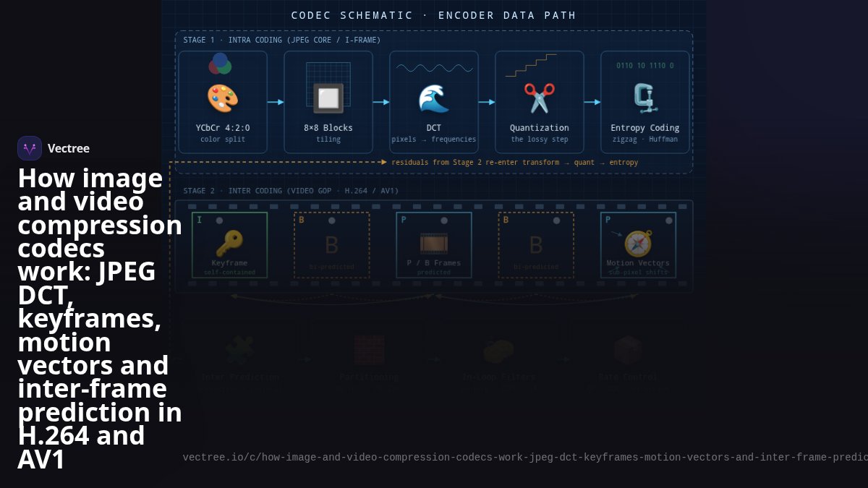Open the Vectree brand name link
The image size is (868, 488).
tap(69, 148)
